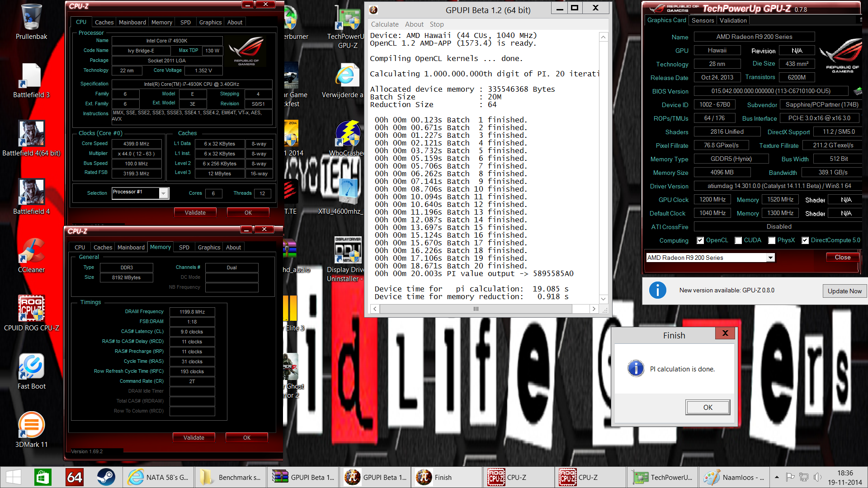The image size is (868, 488).
Task: Switch to SPD tab in top CPU-Z
Action: click(x=185, y=22)
